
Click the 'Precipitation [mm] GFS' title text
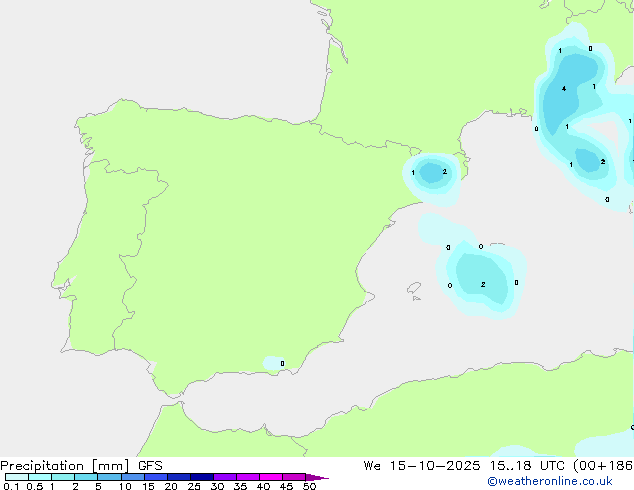click(x=81, y=466)
